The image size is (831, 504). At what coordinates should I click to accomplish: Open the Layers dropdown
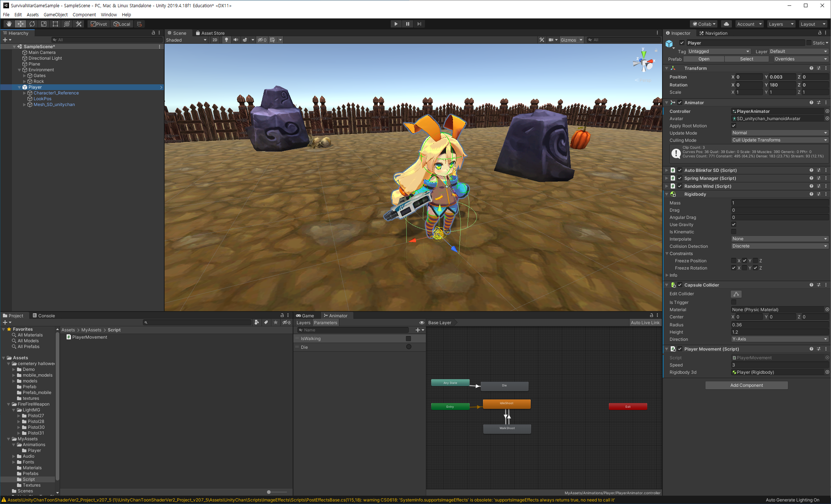tap(781, 24)
